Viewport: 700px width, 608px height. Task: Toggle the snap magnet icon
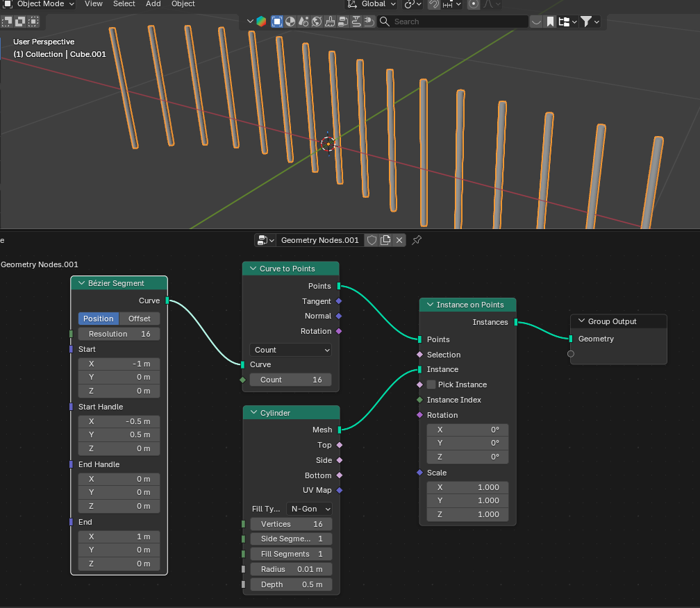[433, 4]
